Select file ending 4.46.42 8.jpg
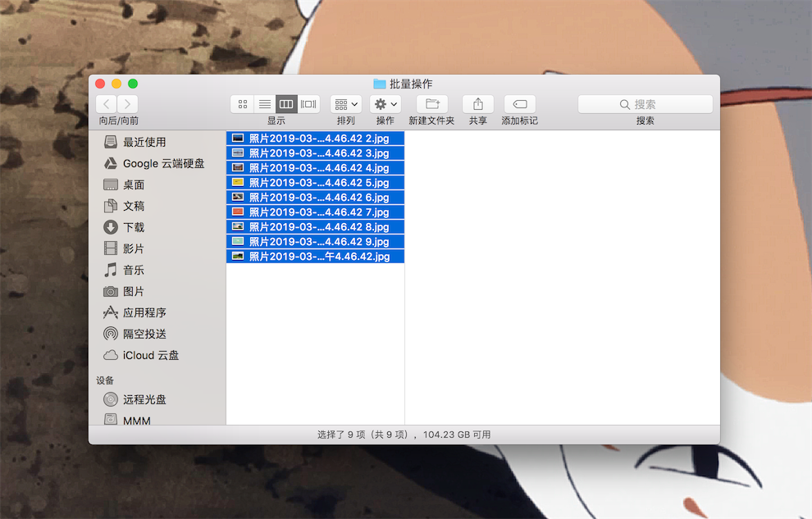 (x=316, y=226)
